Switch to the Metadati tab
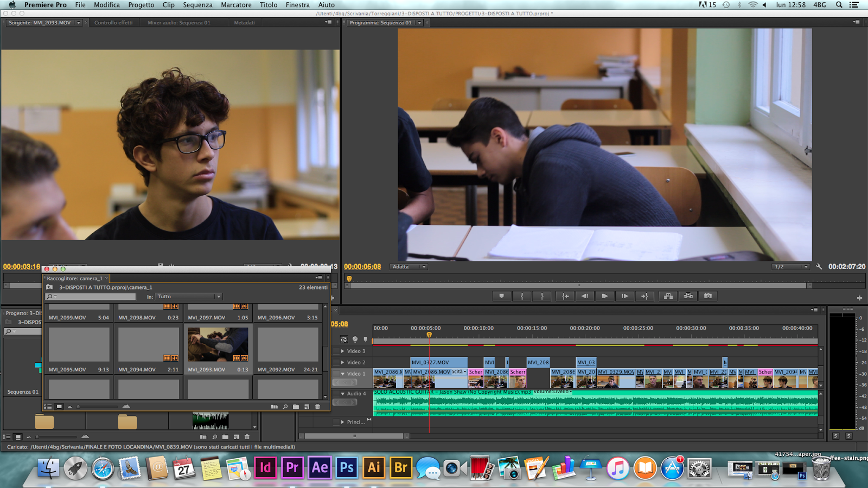The height and width of the screenshot is (488, 868). tap(245, 23)
